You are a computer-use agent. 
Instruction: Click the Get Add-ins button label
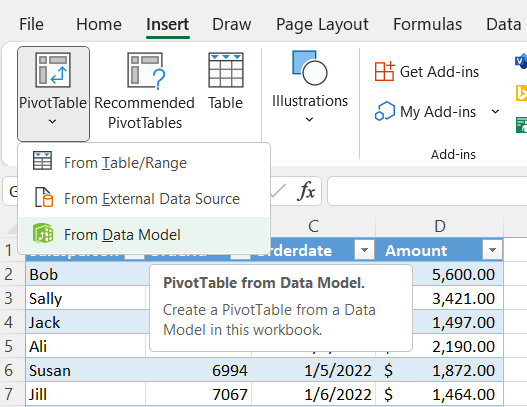tap(439, 72)
